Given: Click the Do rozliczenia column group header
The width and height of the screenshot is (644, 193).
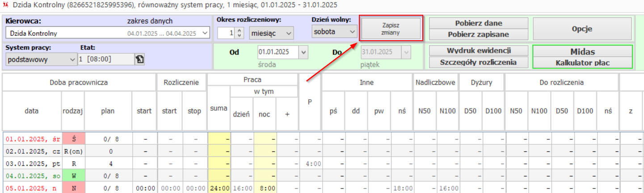Looking at the screenshot, I should point(562,82).
